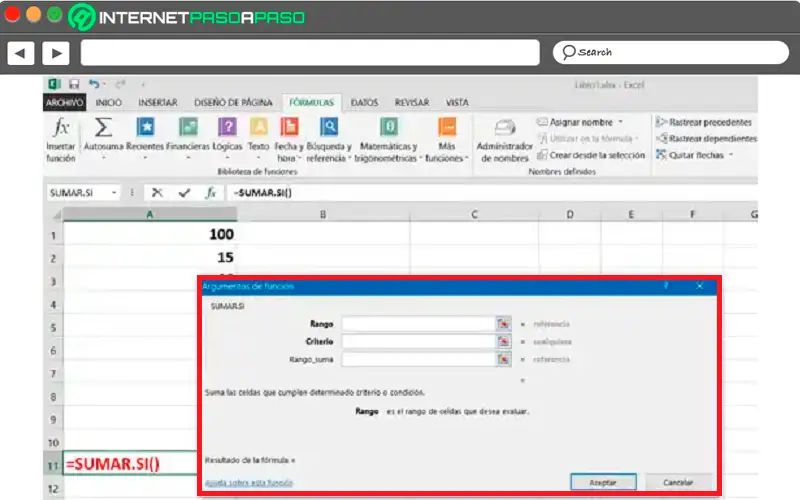Open the Lógicas functions icon
The height and width of the screenshot is (500, 800).
point(227,127)
